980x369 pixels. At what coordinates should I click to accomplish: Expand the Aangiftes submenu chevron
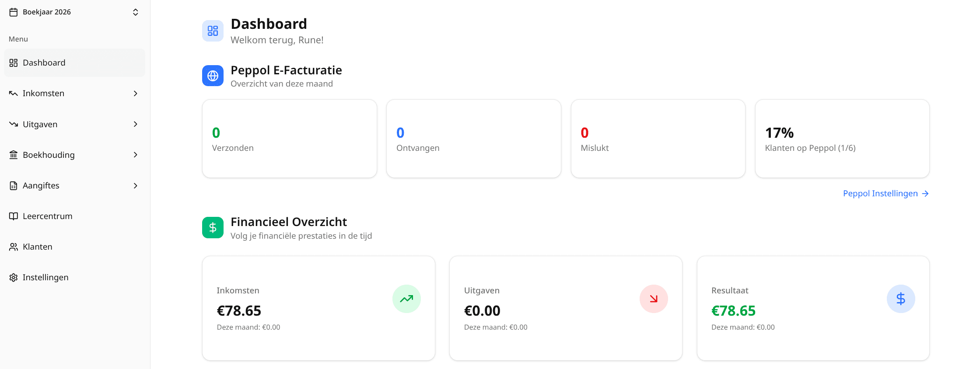coord(136,185)
